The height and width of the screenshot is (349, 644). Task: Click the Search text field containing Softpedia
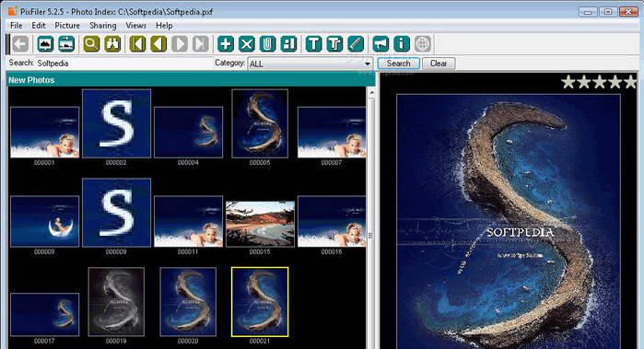coord(123,64)
